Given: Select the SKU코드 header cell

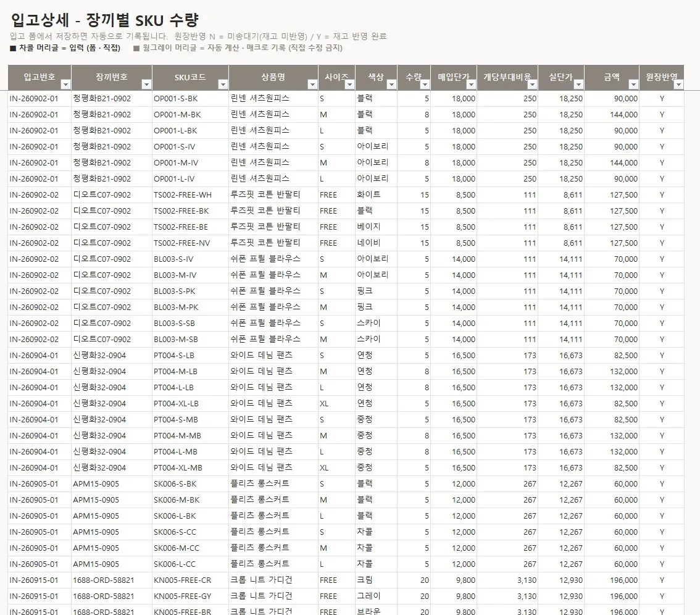Looking at the screenshot, I should (190, 77).
